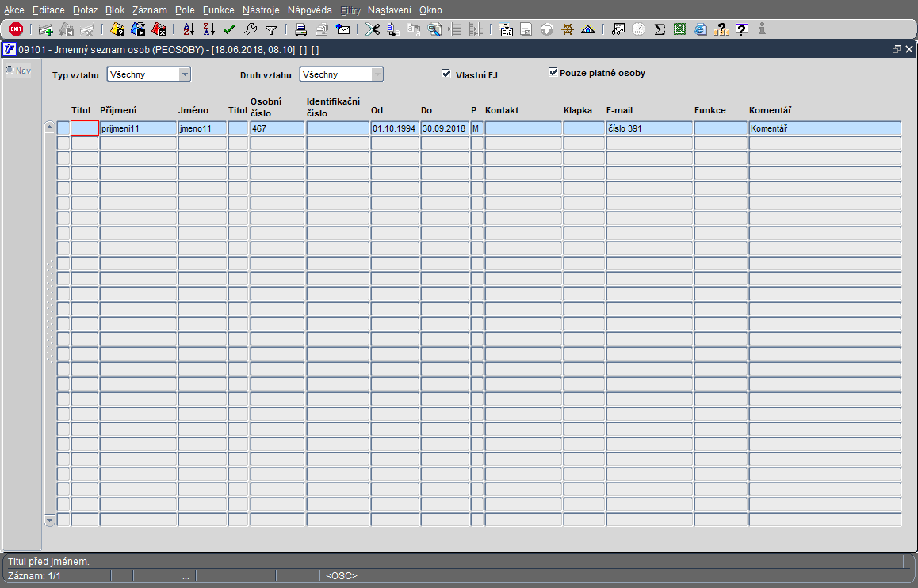Click the magnifier search icon

tap(434, 29)
